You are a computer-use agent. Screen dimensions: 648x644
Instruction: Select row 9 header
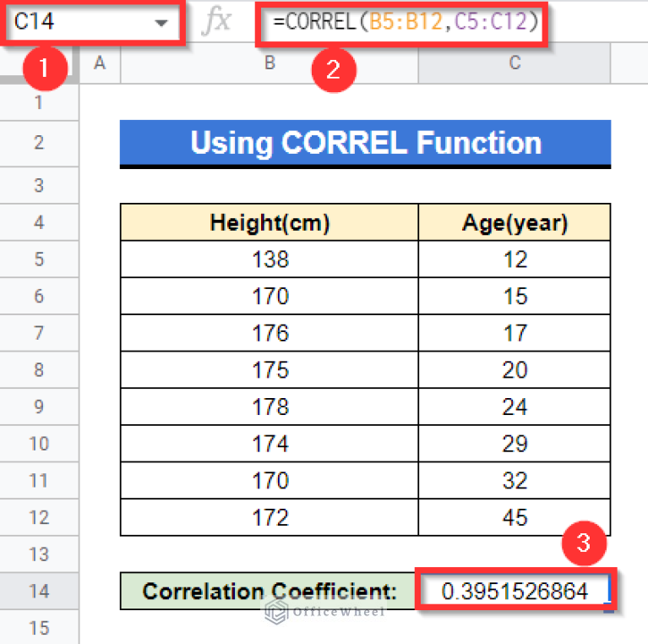pyautogui.click(x=39, y=407)
